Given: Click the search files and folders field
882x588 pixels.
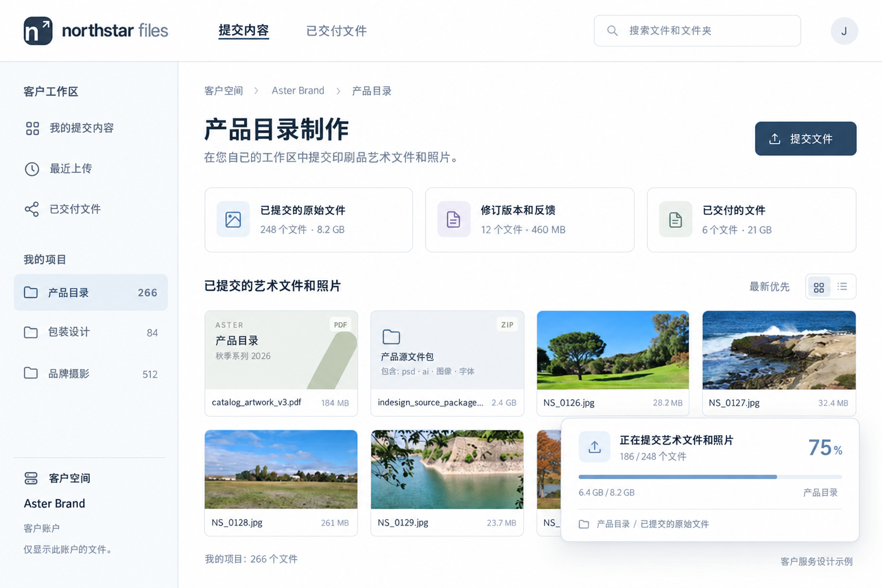Looking at the screenshot, I should tap(697, 30).
